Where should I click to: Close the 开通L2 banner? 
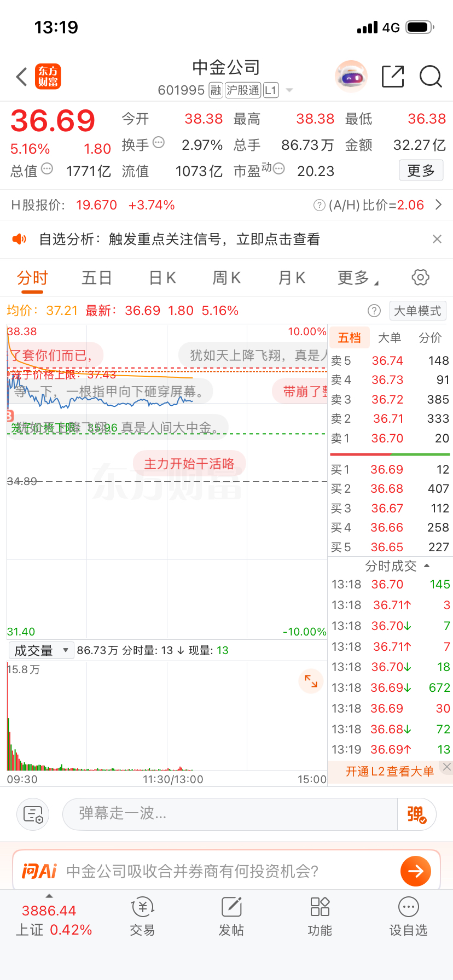point(447,767)
